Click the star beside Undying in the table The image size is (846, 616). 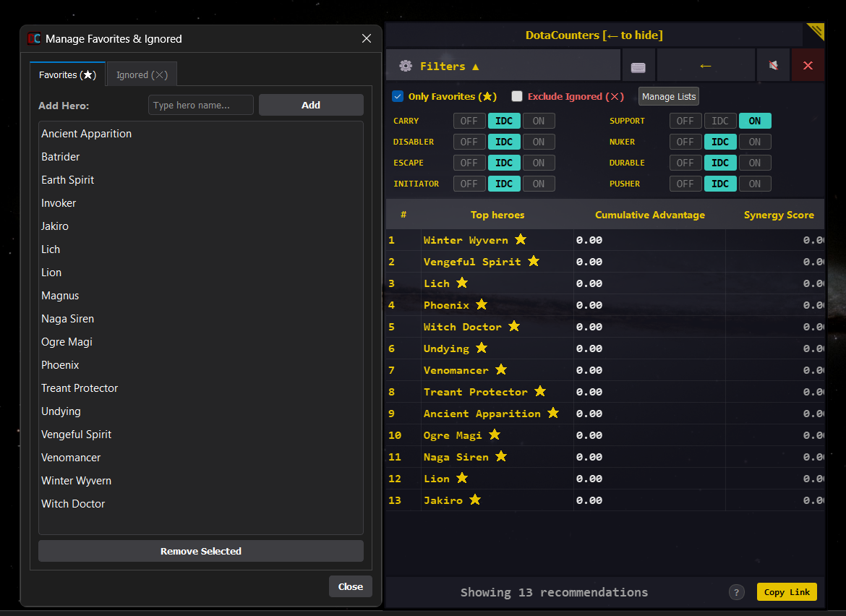point(482,348)
